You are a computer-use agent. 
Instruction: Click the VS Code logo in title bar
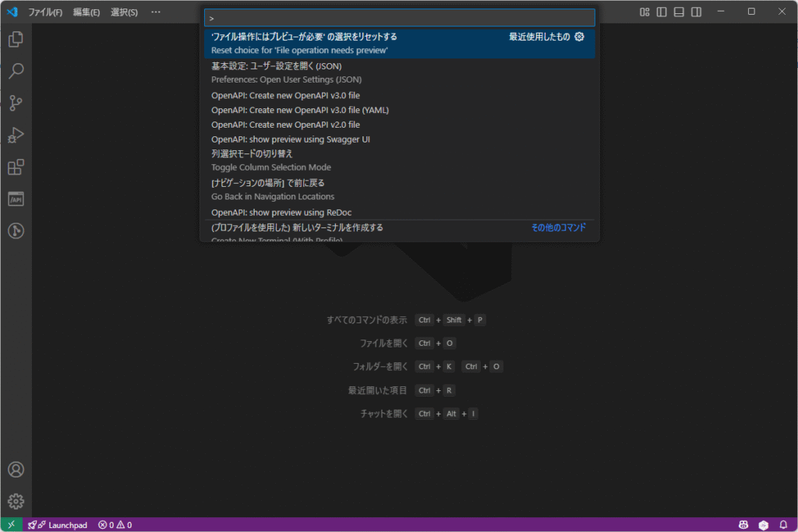[x=12, y=12]
